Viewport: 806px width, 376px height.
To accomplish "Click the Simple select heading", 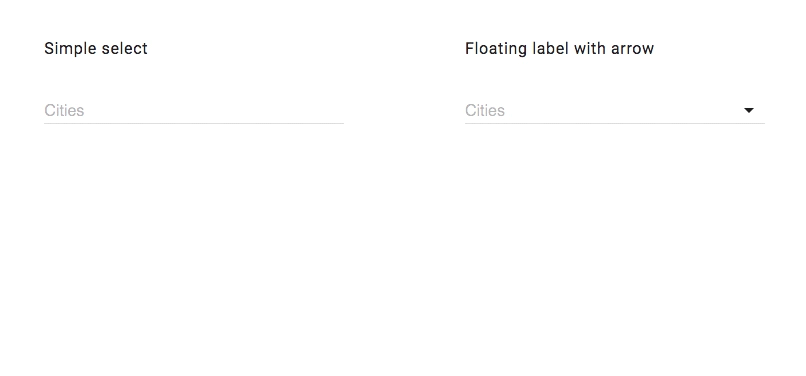I will coord(96,48).
